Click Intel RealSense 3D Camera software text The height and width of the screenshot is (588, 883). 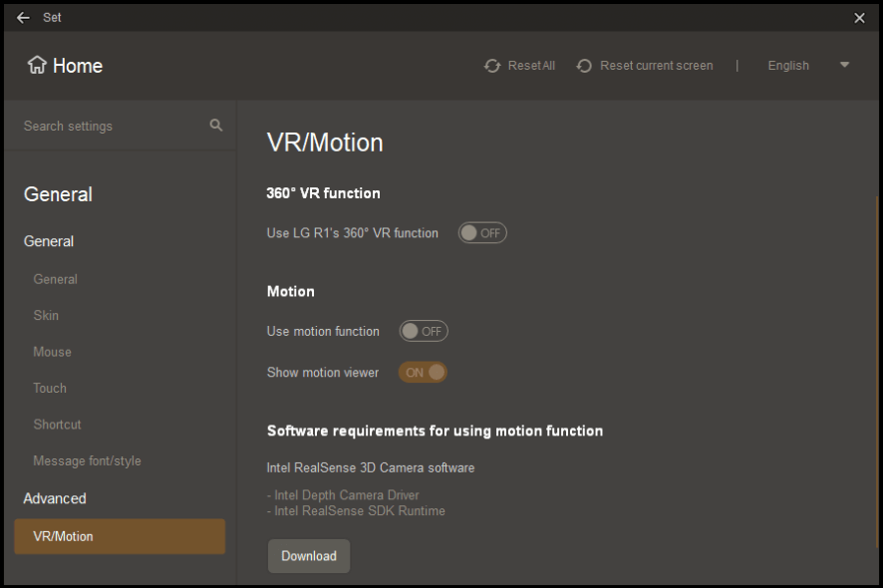(x=371, y=468)
